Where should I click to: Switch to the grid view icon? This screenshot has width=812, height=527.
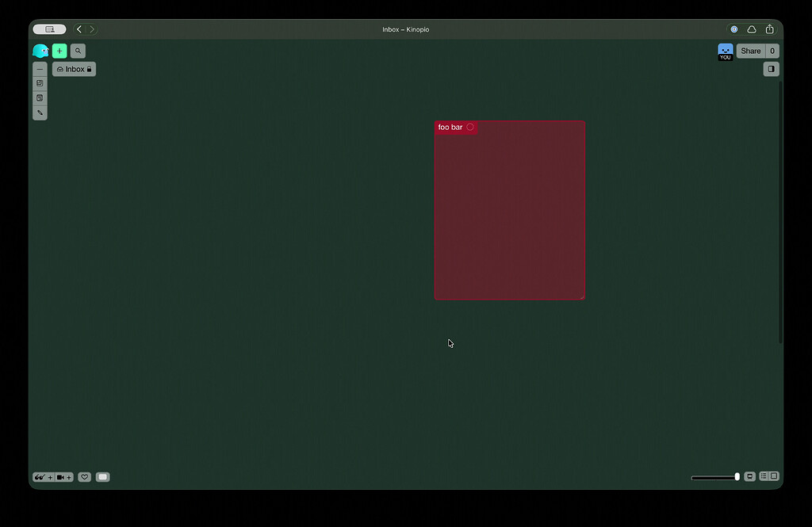(x=774, y=475)
